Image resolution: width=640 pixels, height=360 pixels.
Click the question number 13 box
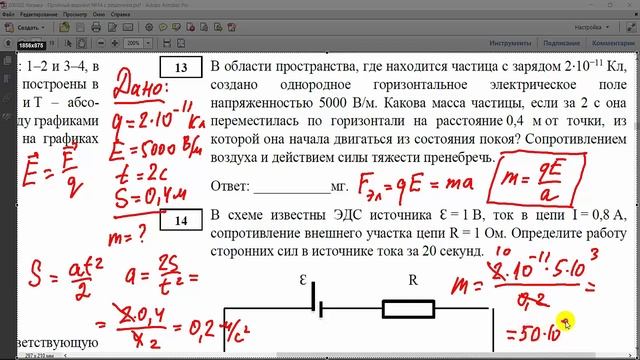coord(181,67)
